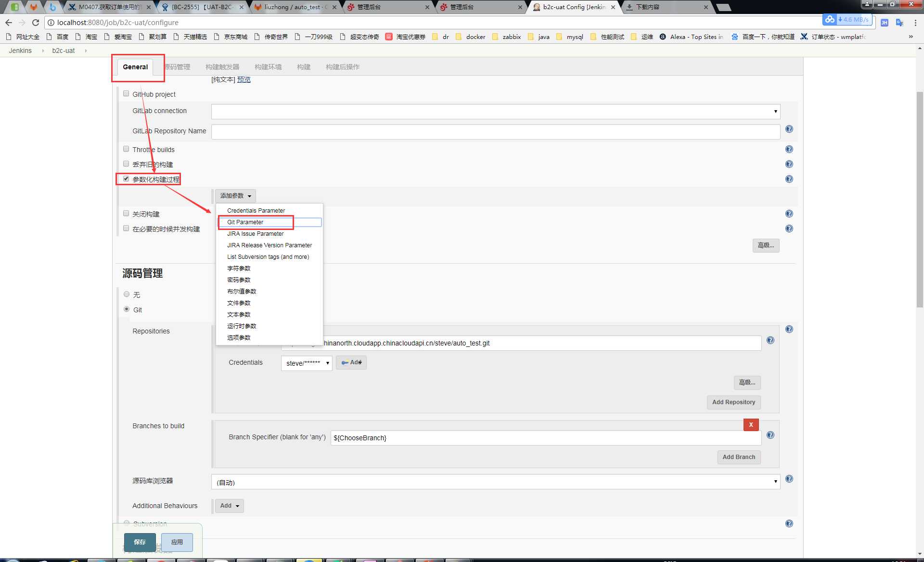Open GitLab connection dropdown

click(496, 111)
